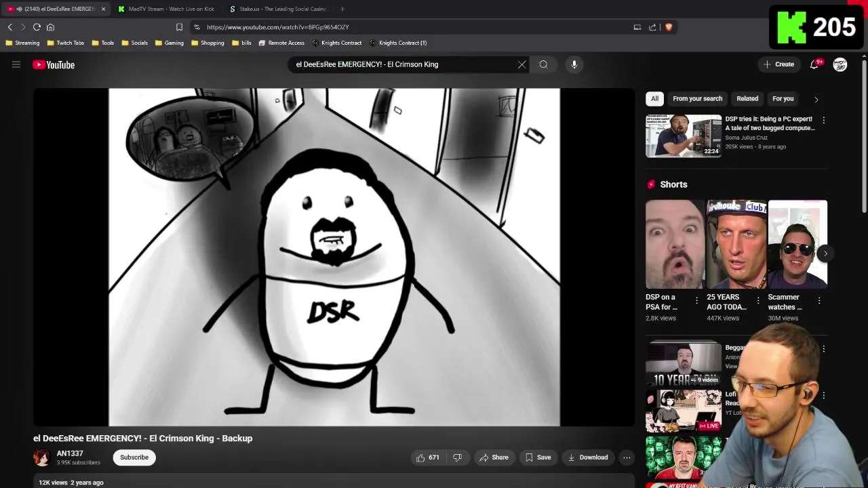Close the YouTube browser tab

(x=103, y=9)
